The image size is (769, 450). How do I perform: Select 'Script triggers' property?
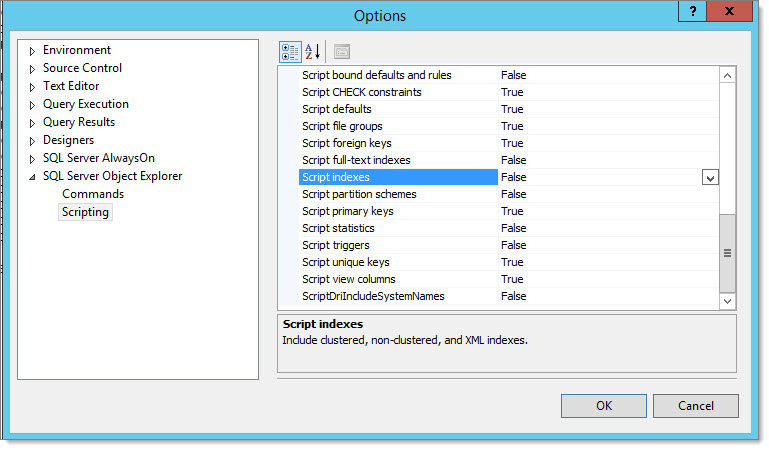335,245
